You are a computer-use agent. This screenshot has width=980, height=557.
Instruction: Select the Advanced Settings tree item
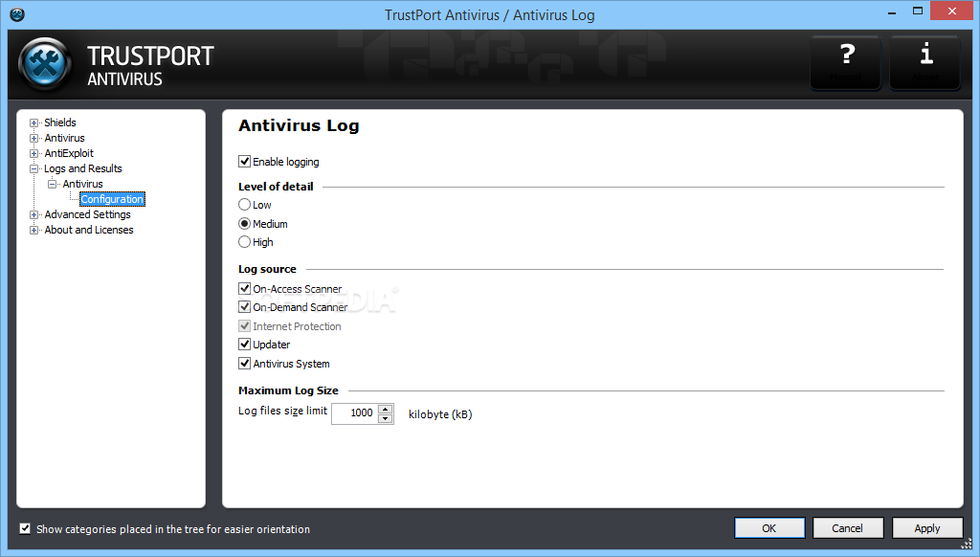pyautogui.click(x=87, y=214)
